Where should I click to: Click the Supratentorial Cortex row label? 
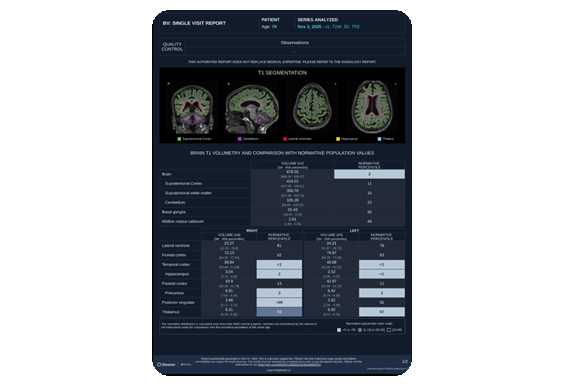pos(183,183)
